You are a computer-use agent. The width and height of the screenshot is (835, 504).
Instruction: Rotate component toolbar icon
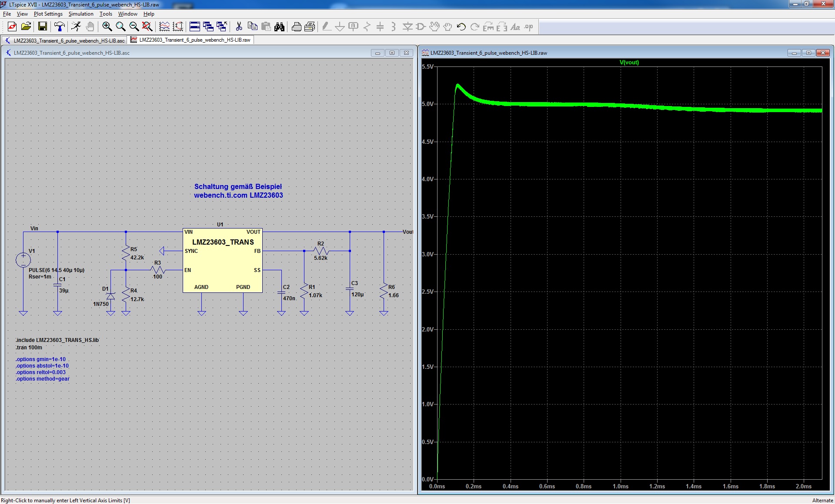(x=488, y=27)
